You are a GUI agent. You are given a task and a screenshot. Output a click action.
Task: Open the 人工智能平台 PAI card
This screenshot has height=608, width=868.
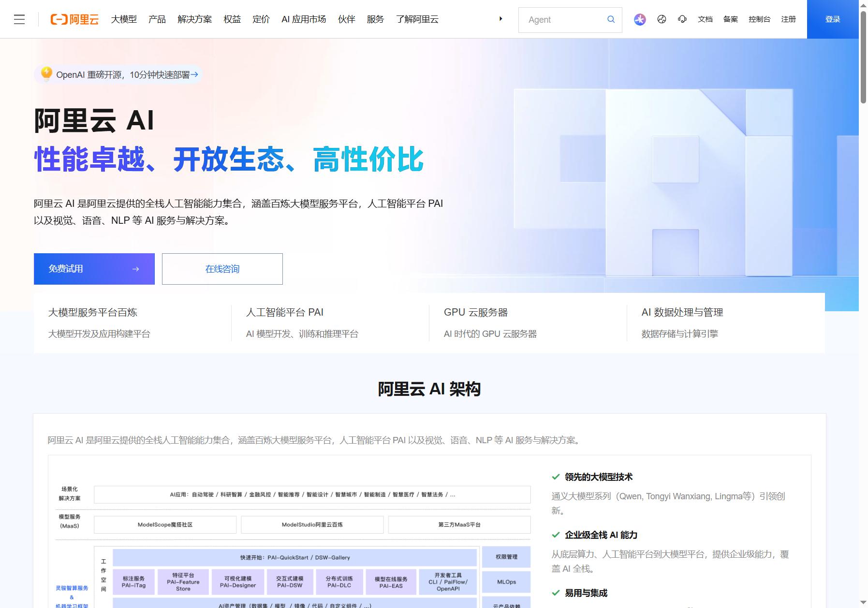pyautogui.click(x=330, y=323)
